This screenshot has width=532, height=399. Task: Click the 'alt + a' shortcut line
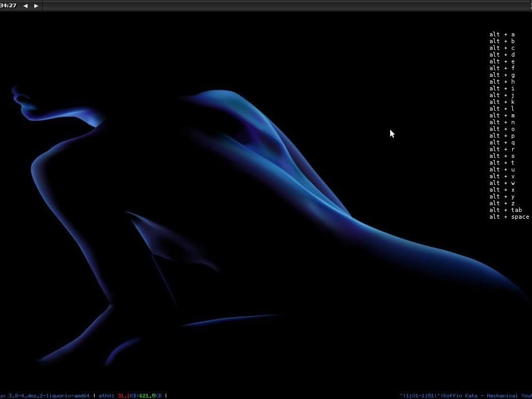coord(502,34)
